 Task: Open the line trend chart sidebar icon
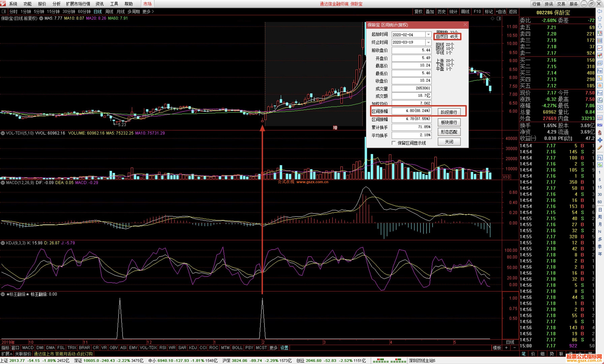tap(600, 48)
